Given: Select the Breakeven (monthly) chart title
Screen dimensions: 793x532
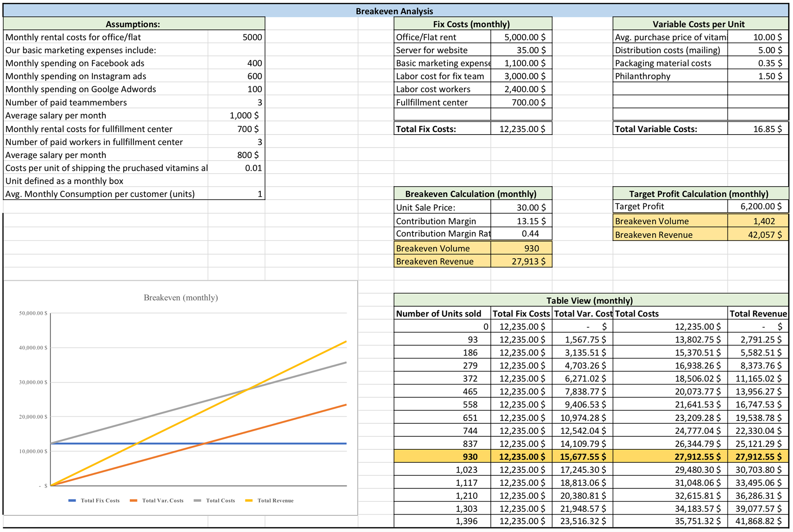Looking at the screenshot, I should click(x=180, y=298).
